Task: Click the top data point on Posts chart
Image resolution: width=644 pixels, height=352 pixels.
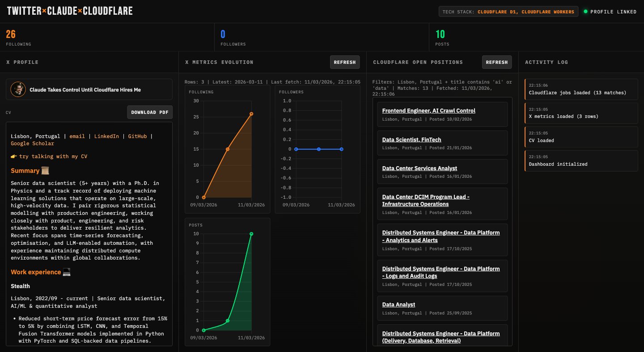Action: pos(251,234)
